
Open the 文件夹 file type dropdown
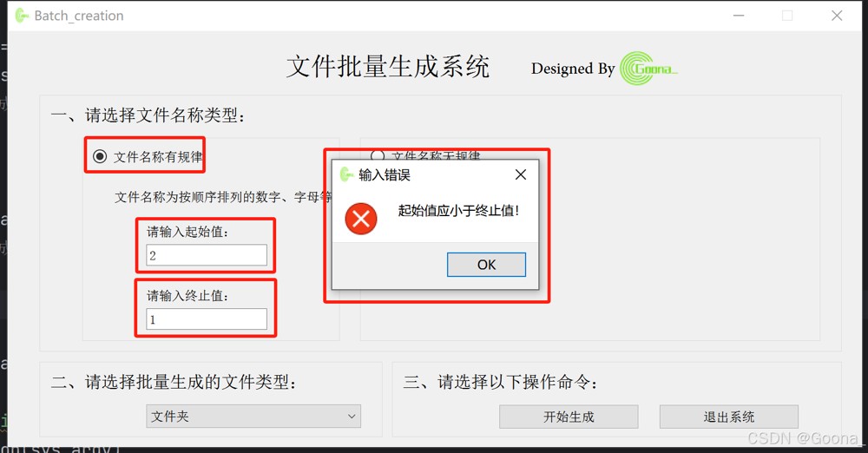coord(253,417)
